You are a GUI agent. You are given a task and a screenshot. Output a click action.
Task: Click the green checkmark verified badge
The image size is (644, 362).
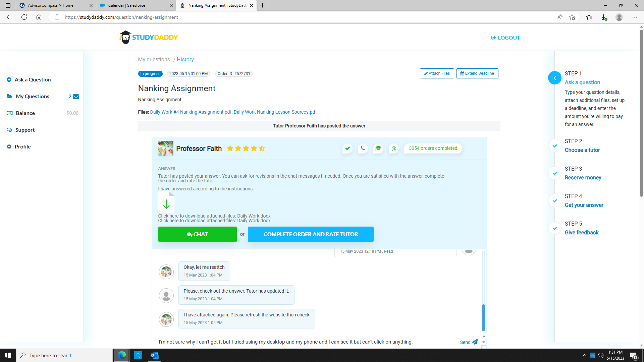point(347,148)
